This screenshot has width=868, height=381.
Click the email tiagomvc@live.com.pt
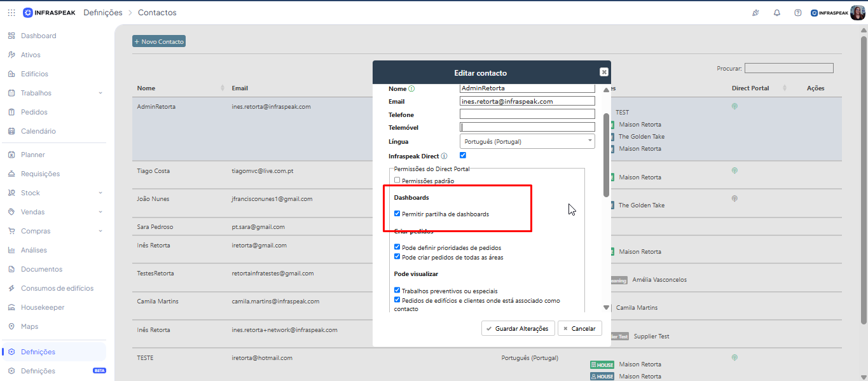(x=262, y=171)
